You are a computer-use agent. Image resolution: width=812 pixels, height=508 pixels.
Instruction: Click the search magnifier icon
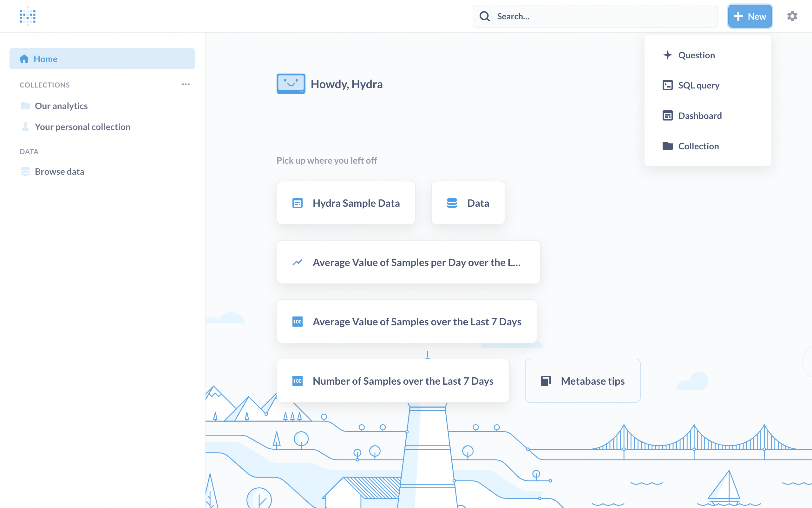pos(484,16)
